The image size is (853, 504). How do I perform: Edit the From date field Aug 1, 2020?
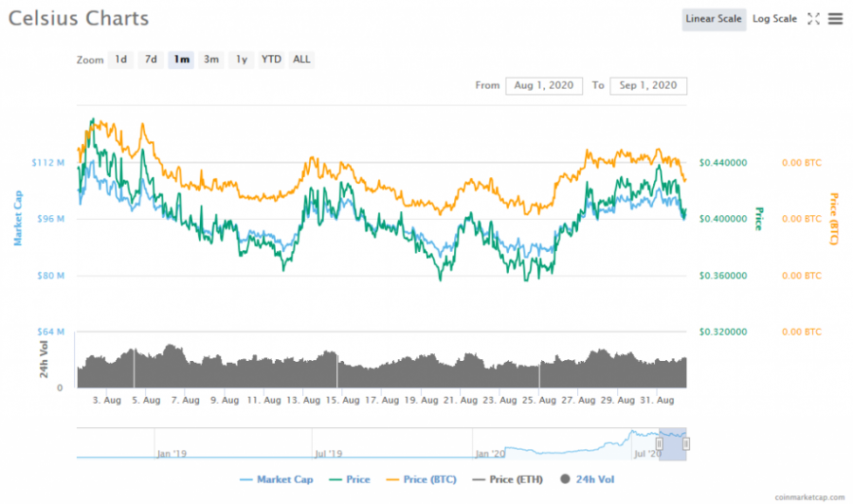tap(544, 86)
